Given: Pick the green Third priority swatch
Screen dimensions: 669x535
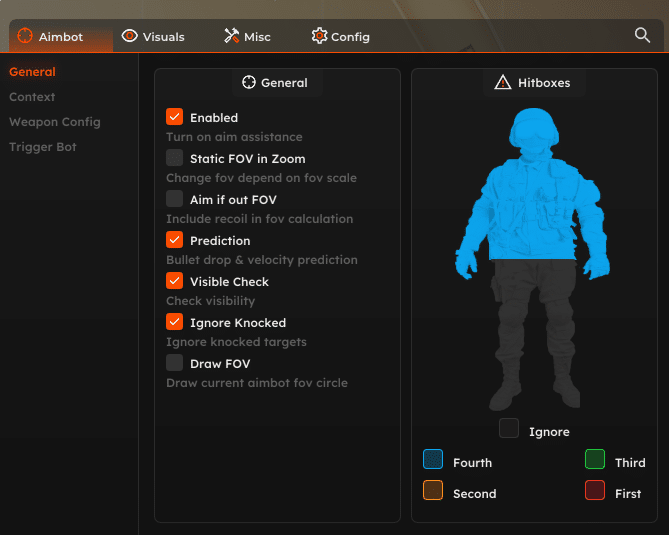Looking at the screenshot, I should tap(595, 459).
